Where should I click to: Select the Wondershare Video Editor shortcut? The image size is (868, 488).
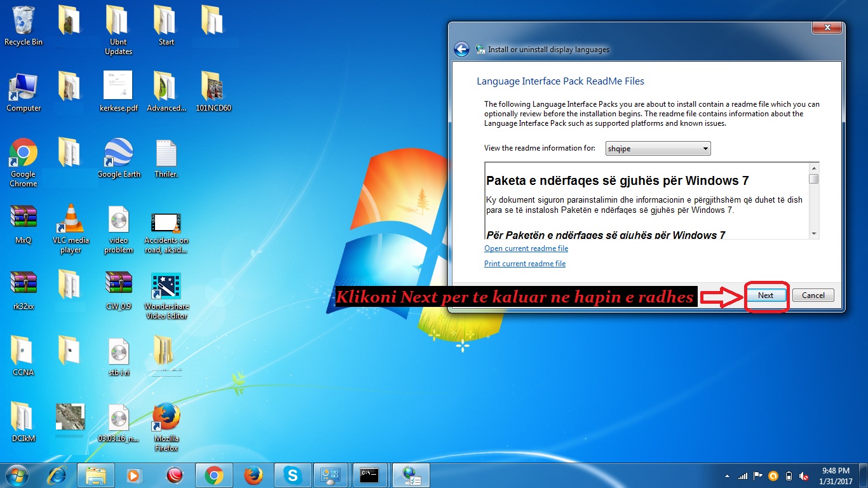166,295
